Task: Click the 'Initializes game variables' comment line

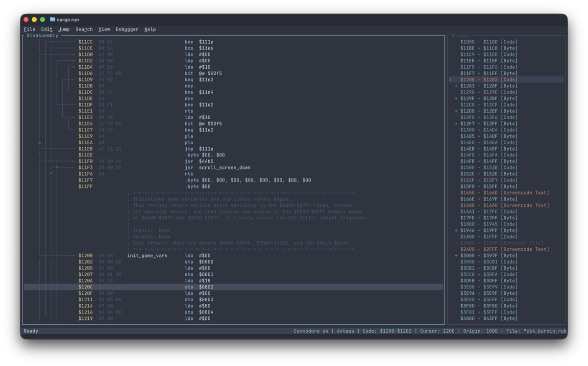Action: (209, 199)
